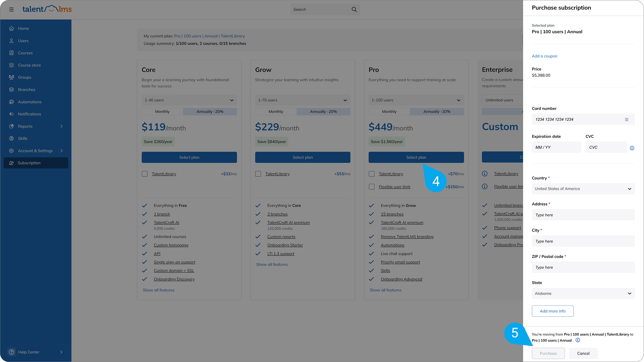Click the info icon beside plan change notice
The image size is (644, 362).
[x=578, y=340]
